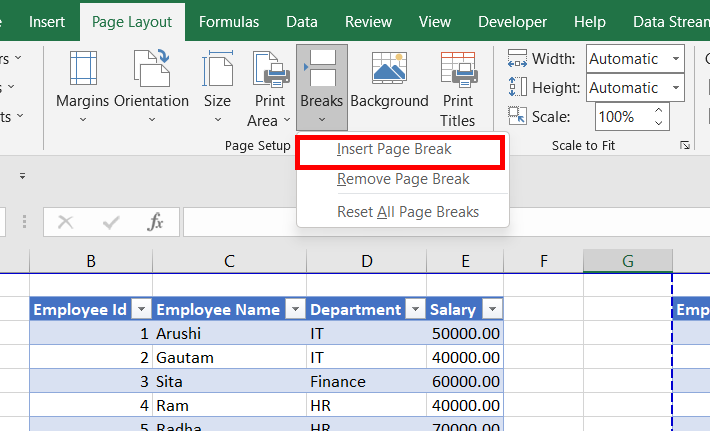Open the Department column filter dropdown
The height and width of the screenshot is (431, 710).
[415, 310]
